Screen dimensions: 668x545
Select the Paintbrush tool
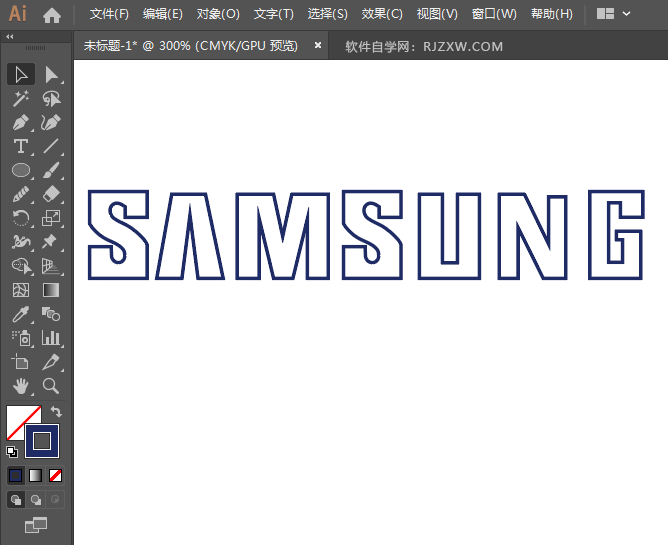click(51, 170)
